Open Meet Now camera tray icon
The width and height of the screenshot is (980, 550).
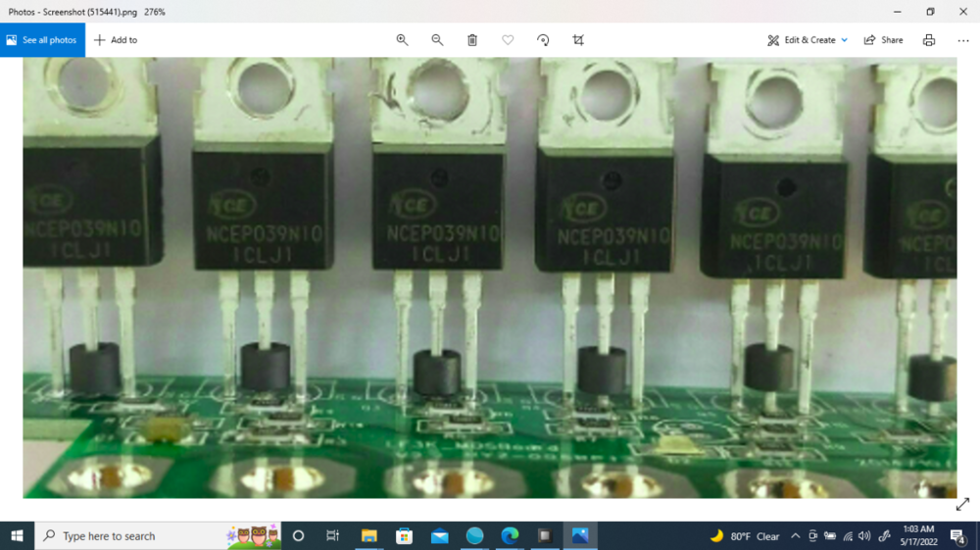point(812,536)
